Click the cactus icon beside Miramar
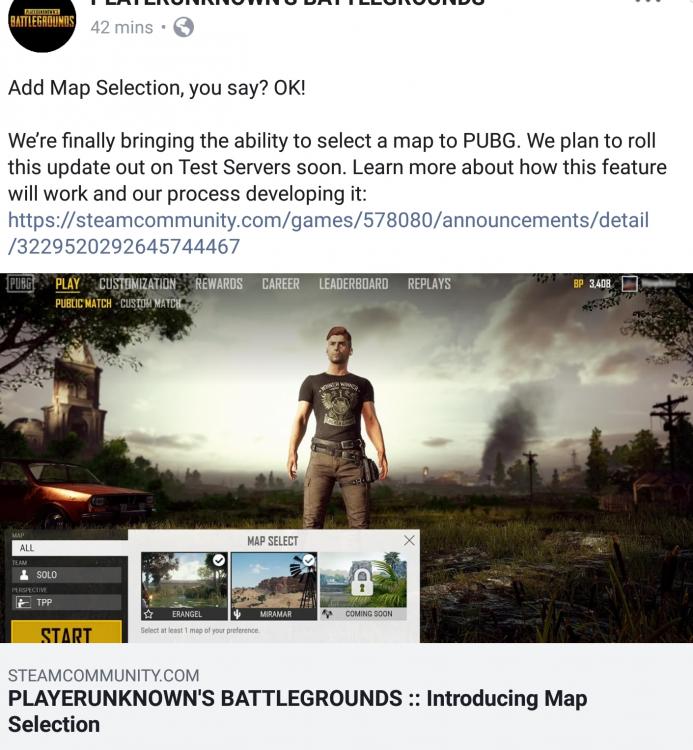This screenshot has height=750, width=693. (x=238, y=614)
